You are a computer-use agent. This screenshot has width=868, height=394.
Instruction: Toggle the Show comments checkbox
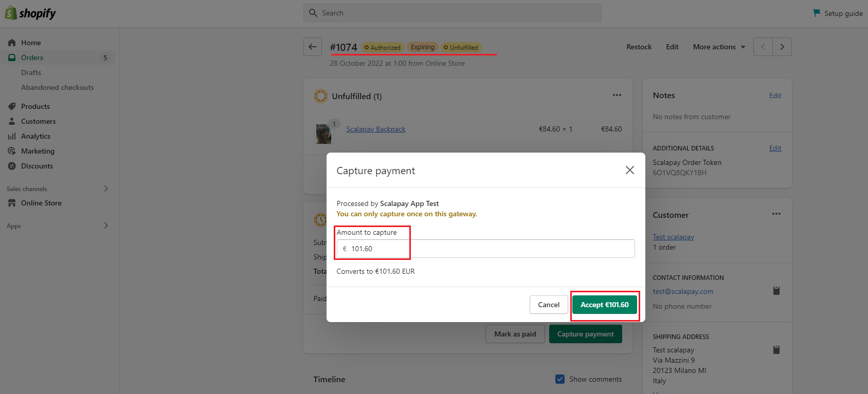click(560, 379)
